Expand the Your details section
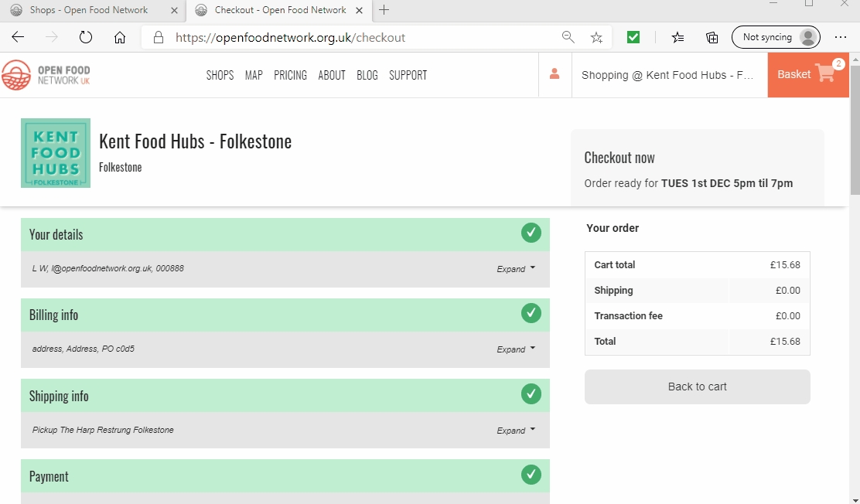This screenshot has width=860, height=504. click(516, 269)
